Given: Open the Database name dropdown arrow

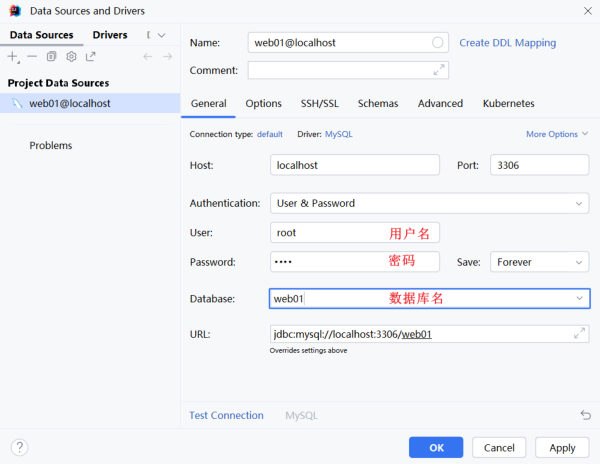Looking at the screenshot, I should pos(579,298).
